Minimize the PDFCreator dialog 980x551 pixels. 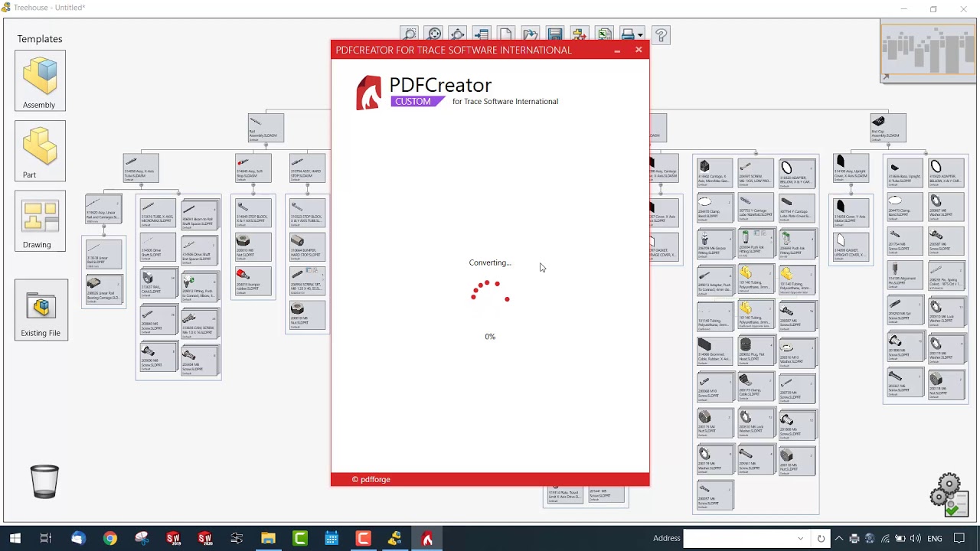click(x=617, y=51)
